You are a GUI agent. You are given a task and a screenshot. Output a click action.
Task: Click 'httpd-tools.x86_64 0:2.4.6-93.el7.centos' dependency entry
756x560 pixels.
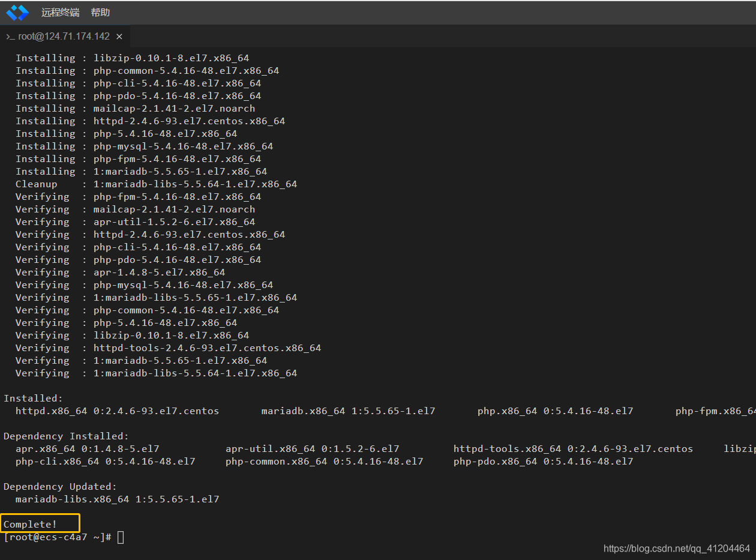[573, 449]
